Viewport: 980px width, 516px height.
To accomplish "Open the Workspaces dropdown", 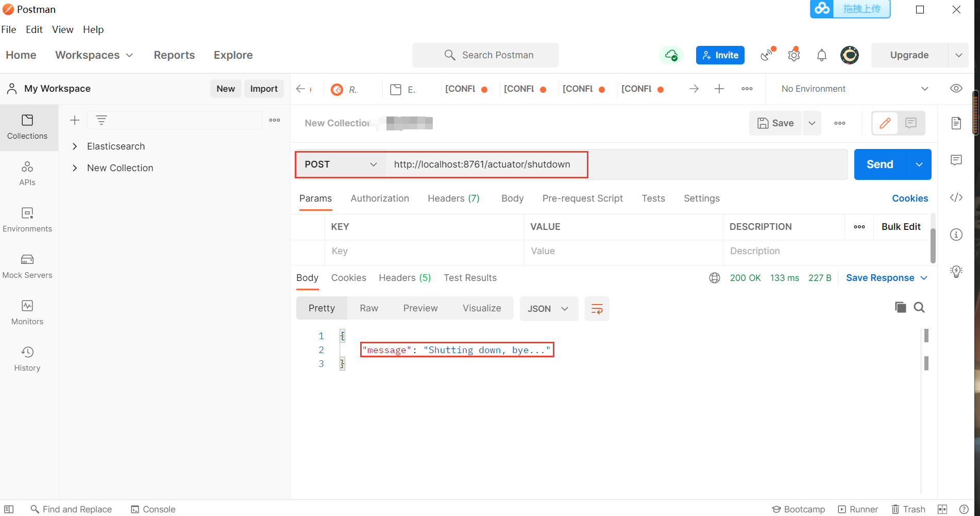I will (94, 55).
